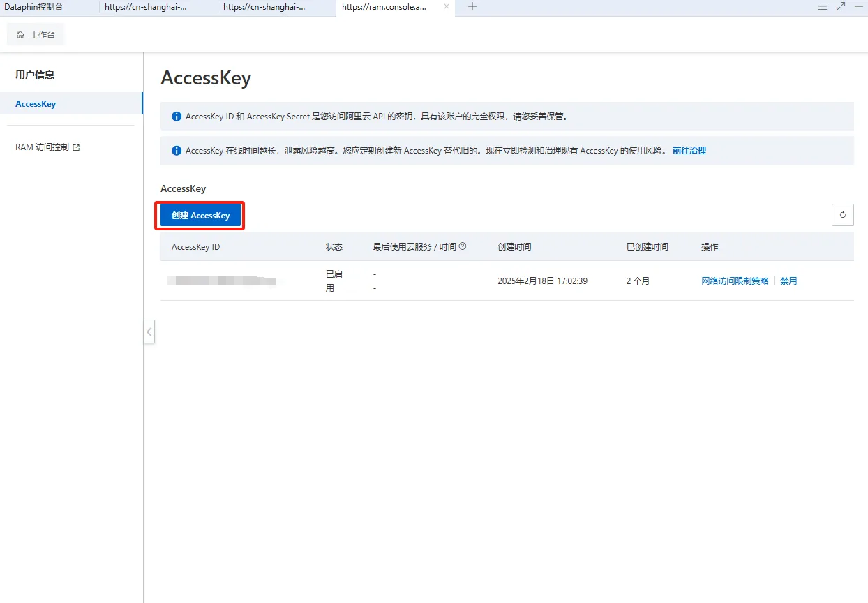Minimize the window
This screenshot has height=603, width=868.
859,6
